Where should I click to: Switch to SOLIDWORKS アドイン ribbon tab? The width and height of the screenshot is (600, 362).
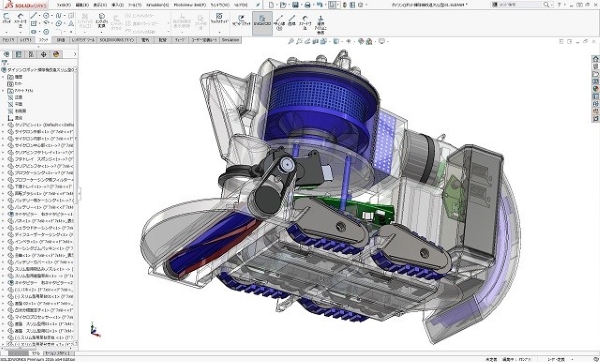(x=117, y=40)
